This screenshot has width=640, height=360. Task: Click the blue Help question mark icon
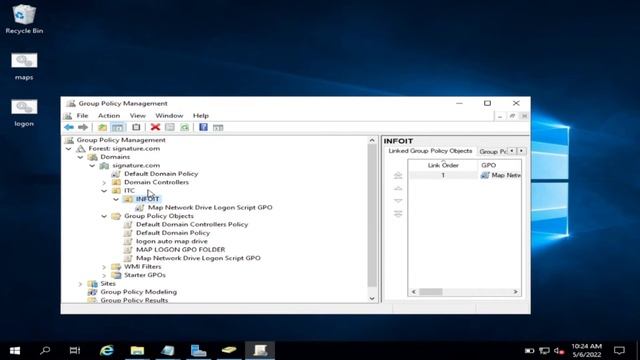pyautogui.click(x=203, y=127)
